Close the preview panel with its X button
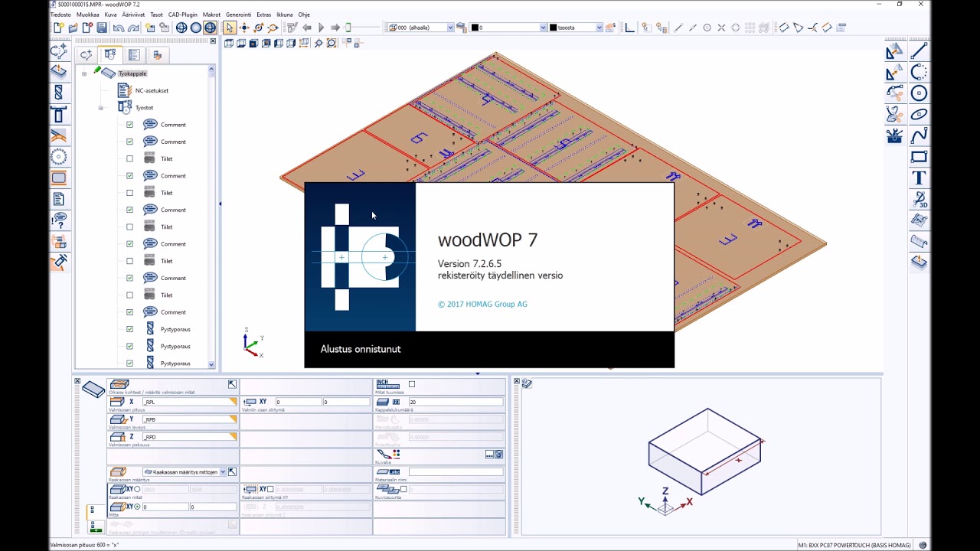The image size is (980, 551). 517,381
